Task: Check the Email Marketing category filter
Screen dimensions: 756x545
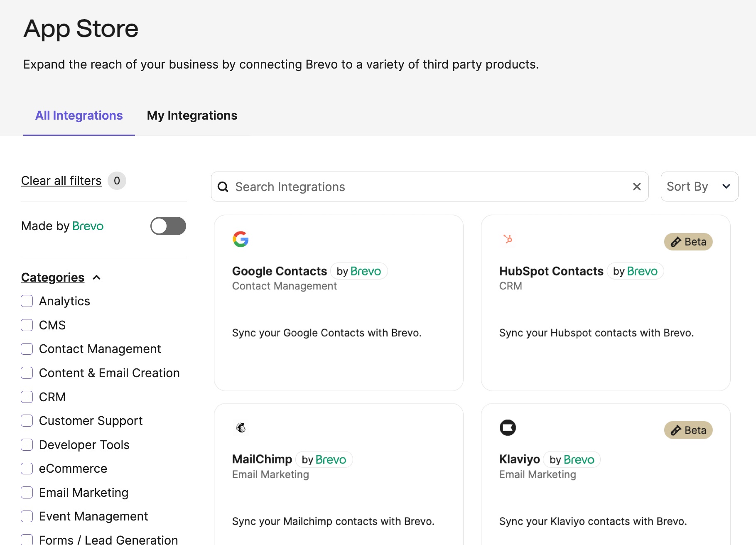Action: pos(27,492)
